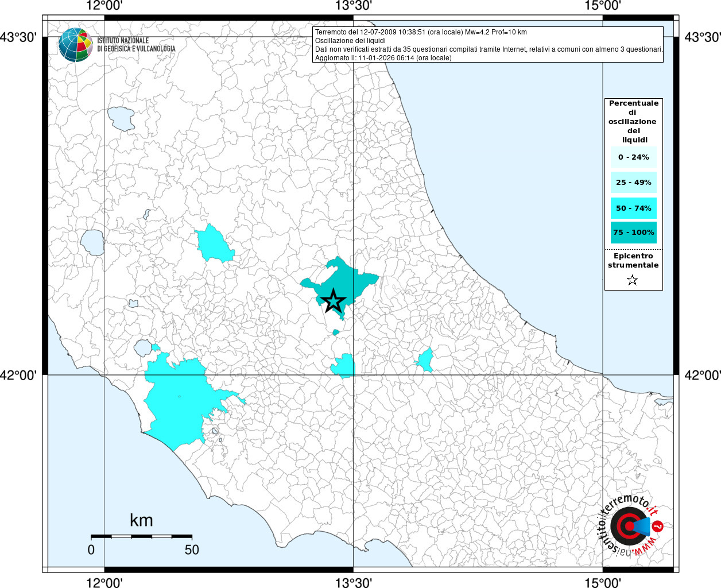Click bottom axis label 13°30'
721x588 pixels.
(354, 582)
